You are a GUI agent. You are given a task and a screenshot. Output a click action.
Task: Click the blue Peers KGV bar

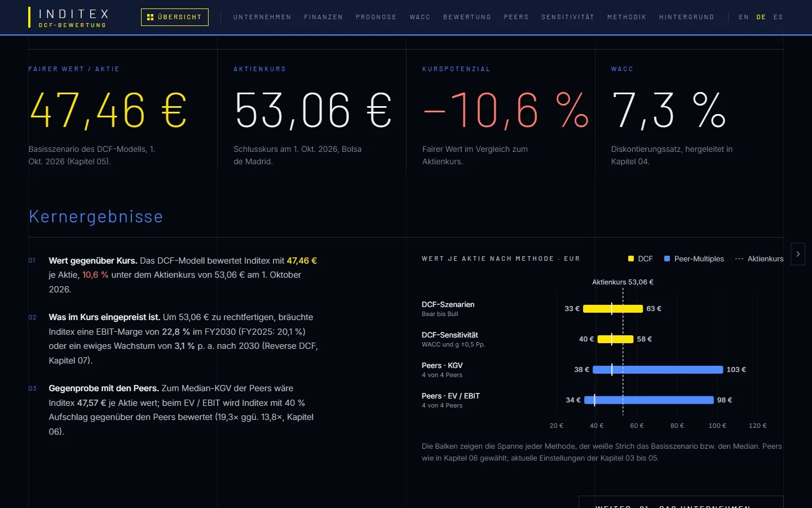click(x=657, y=370)
